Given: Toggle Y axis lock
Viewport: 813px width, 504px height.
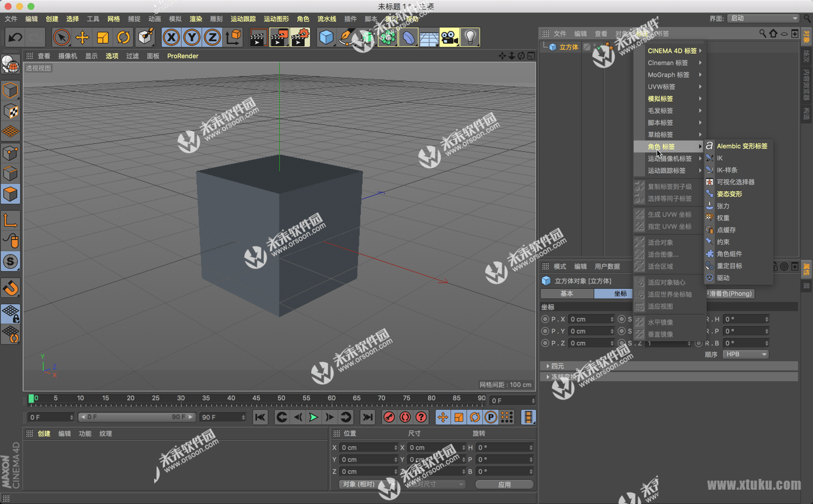Looking at the screenshot, I should tap(192, 38).
